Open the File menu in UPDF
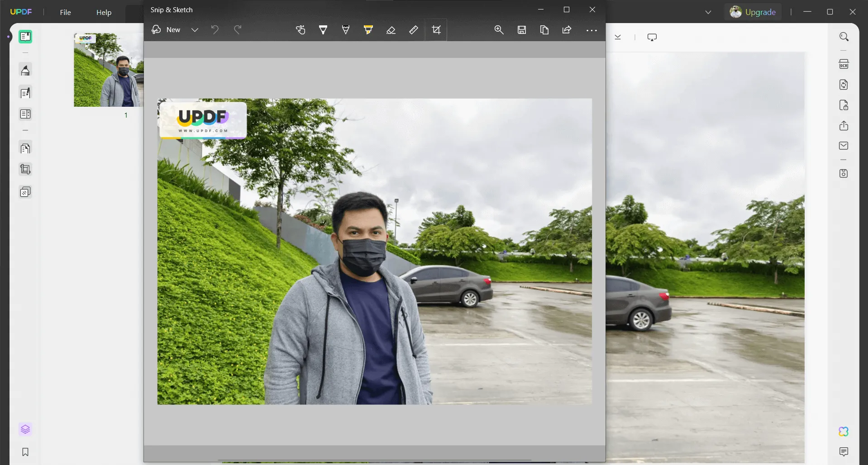Viewport: 868px width, 465px height. (x=66, y=12)
